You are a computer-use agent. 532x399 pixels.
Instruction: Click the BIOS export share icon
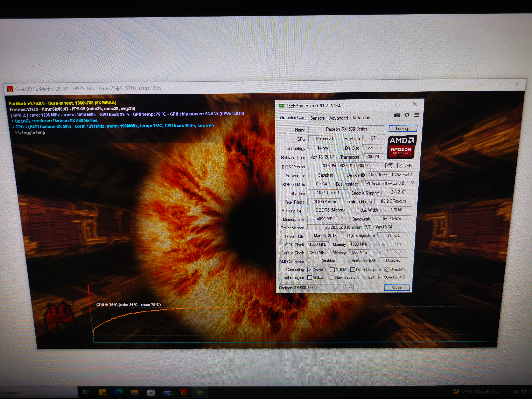tap(389, 165)
